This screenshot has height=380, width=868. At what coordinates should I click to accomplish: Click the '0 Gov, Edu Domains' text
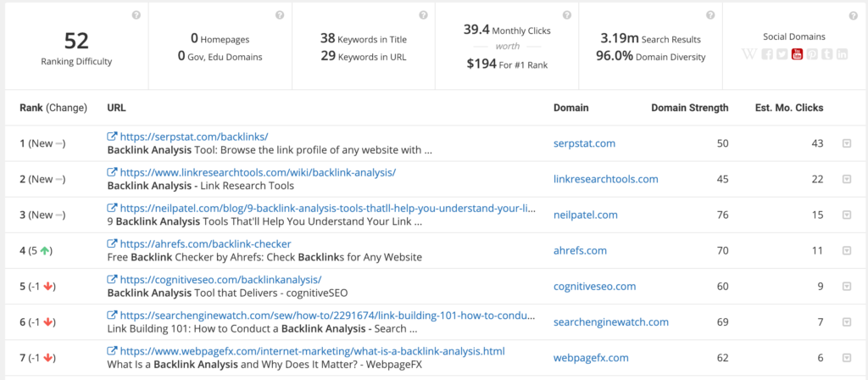(220, 56)
